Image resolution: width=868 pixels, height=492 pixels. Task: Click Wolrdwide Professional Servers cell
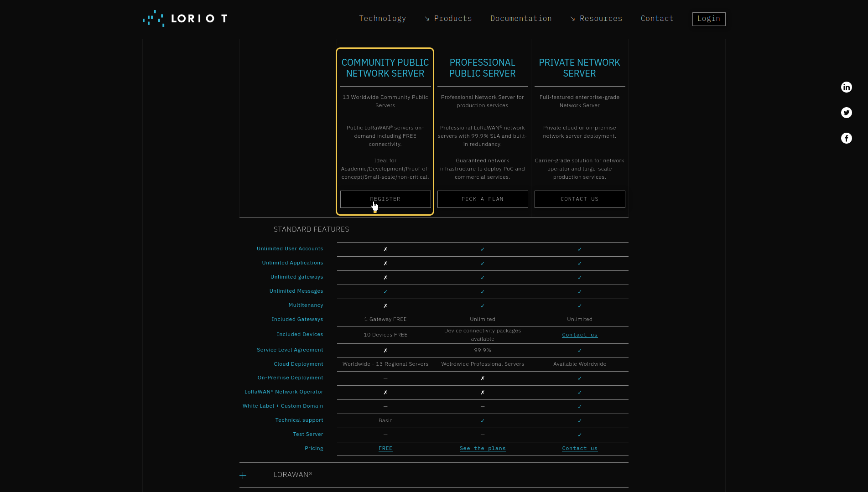pos(483,364)
